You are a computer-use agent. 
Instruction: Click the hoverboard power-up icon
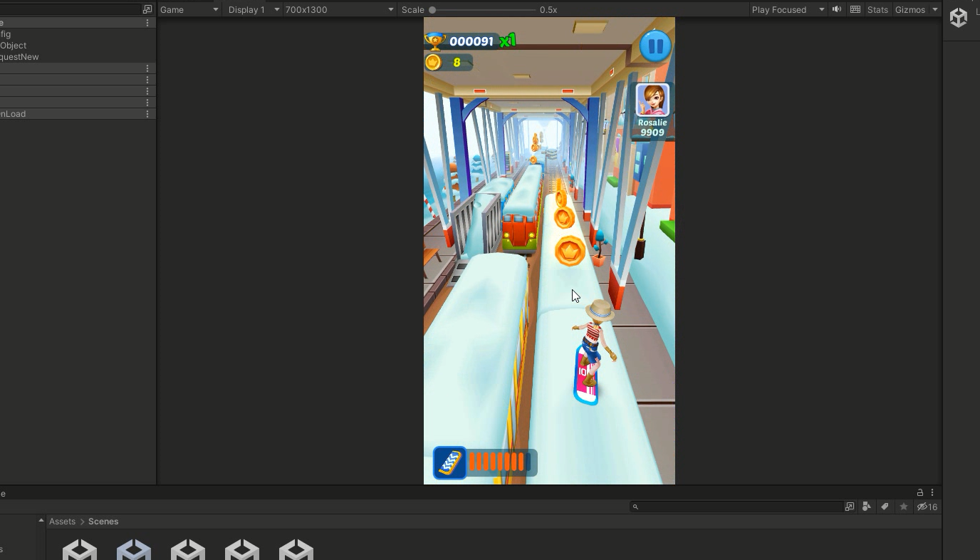pyautogui.click(x=449, y=463)
